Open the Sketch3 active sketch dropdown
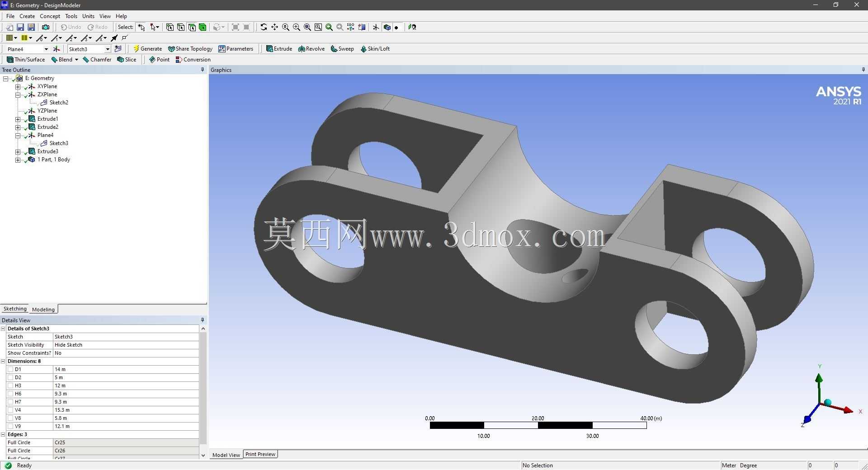Image resolution: width=868 pixels, height=470 pixels. 107,49
